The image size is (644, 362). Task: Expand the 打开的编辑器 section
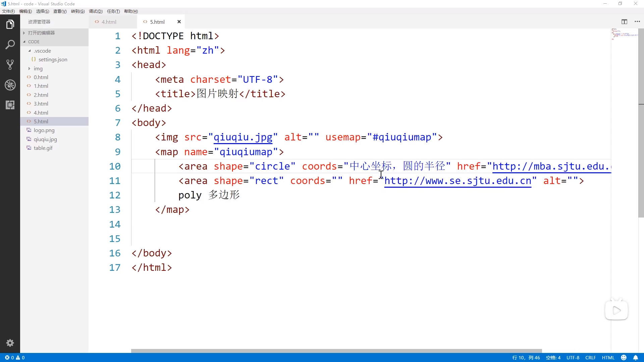coord(41,33)
